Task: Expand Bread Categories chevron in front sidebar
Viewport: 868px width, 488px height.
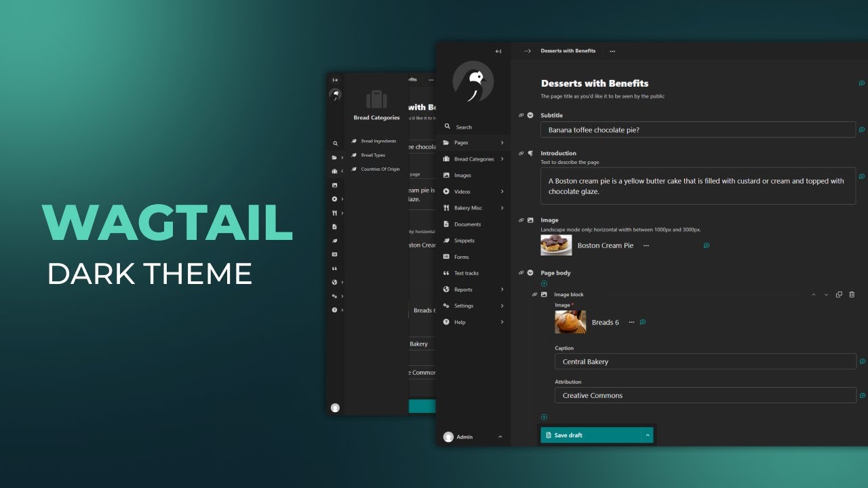Action: (x=502, y=159)
